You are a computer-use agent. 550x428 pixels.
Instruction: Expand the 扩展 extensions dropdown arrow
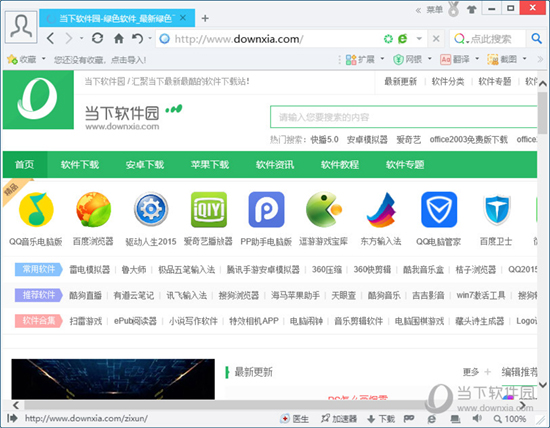click(x=382, y=59)
